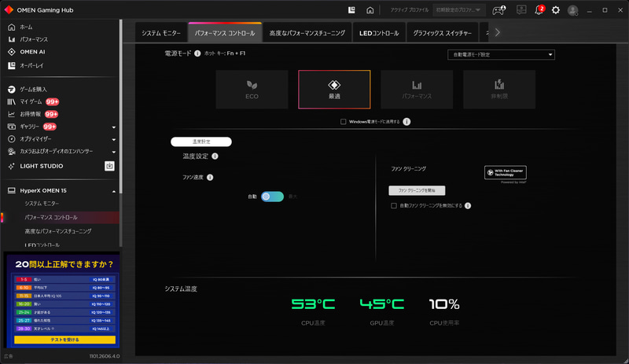Viewport: 629px width, 364px height.
Task: Click the home icon in title bar
Action: (370, 10)
